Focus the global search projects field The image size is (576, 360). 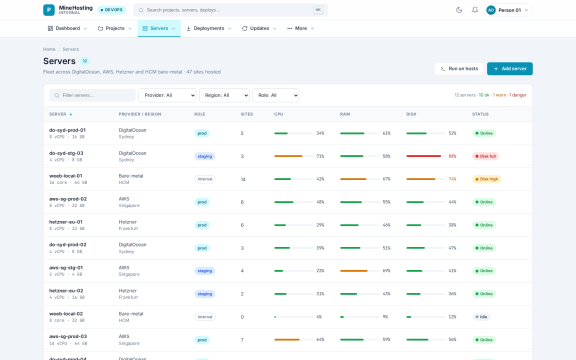coord(231,10)
